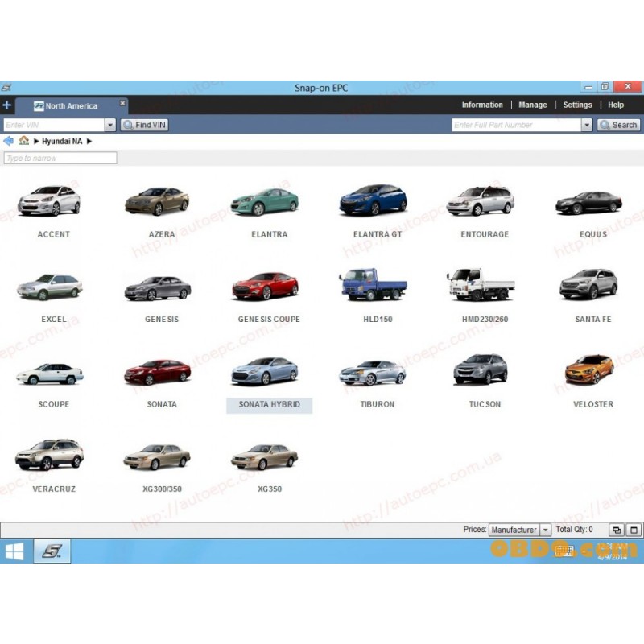Expand the part number dropdown arrow
This screenshot has height=644, width=644.
[587, 125]
